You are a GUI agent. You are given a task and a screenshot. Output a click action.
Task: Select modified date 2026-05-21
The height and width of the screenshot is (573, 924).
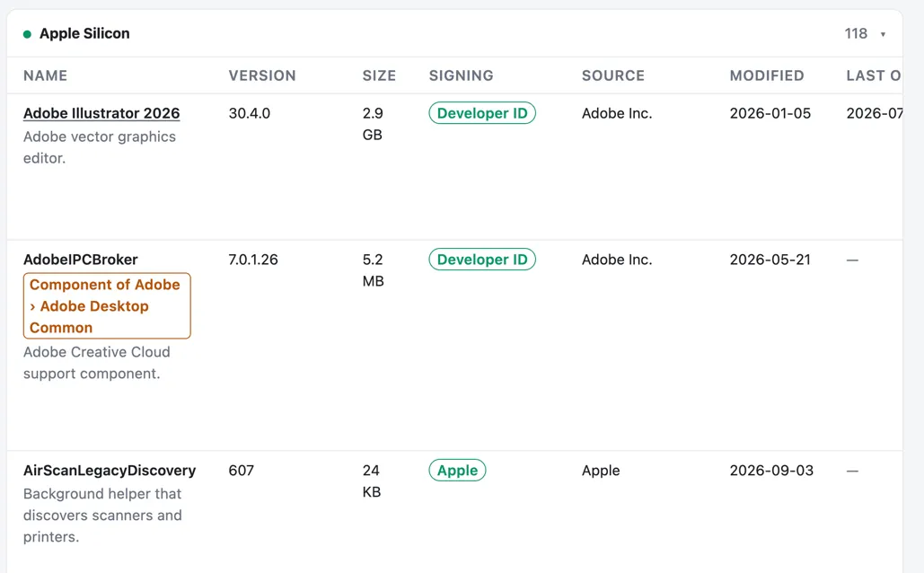(770, 260)
